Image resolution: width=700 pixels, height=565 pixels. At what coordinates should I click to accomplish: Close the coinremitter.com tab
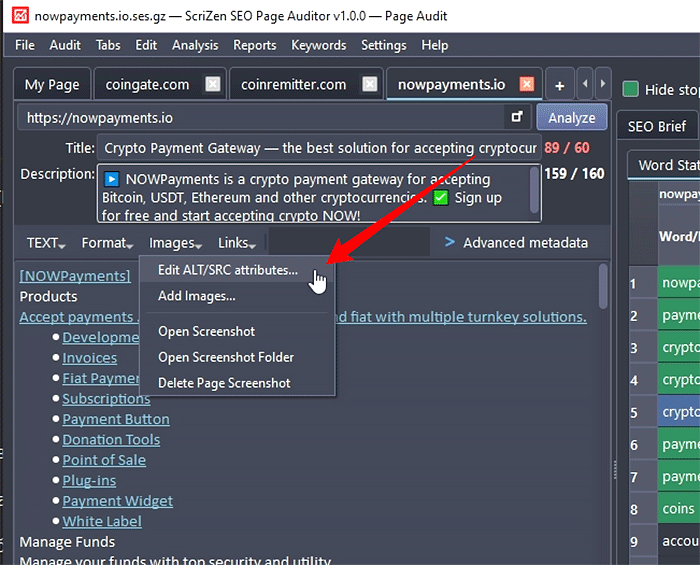(370, 85)
